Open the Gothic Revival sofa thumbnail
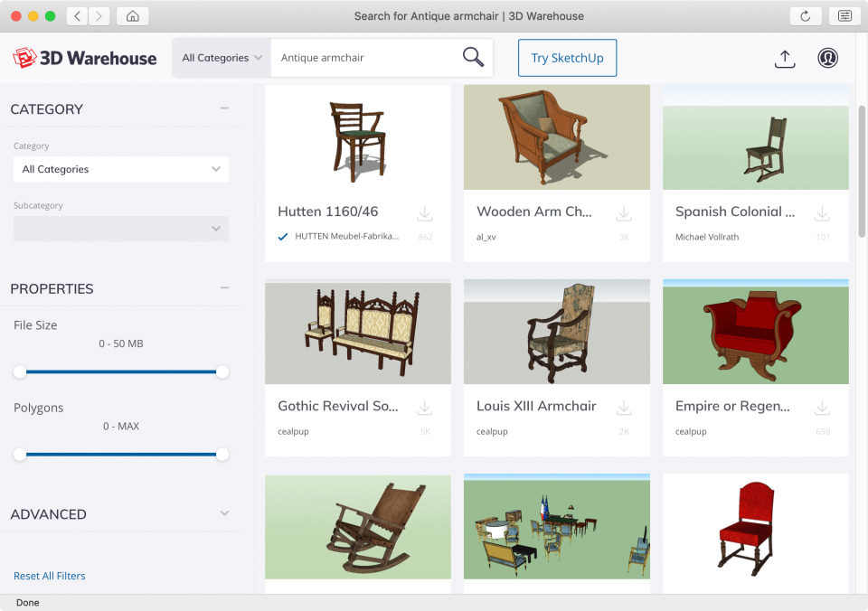This screenshot has height=611, width=868. pyautogui.click(x=358, y=332)
